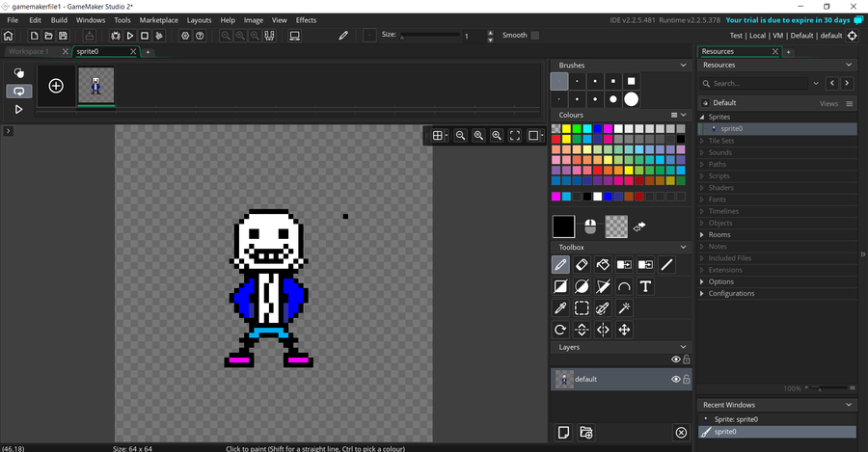The width and height of the screenshot is (868, 452).
Task: Open the Effects menu
Action: pos(306,20)
